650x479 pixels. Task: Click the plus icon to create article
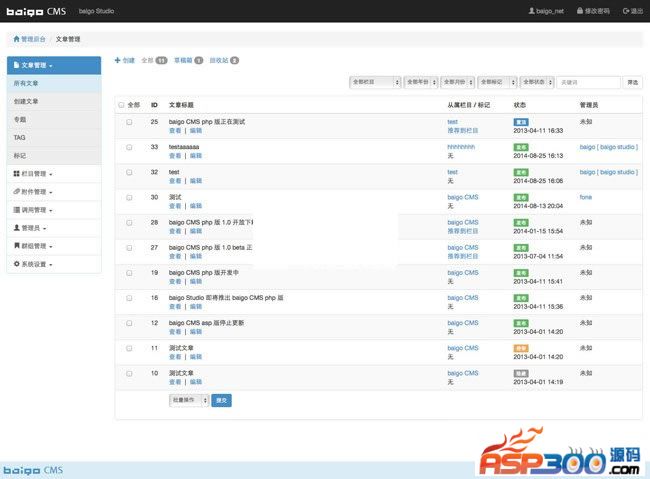117,60
